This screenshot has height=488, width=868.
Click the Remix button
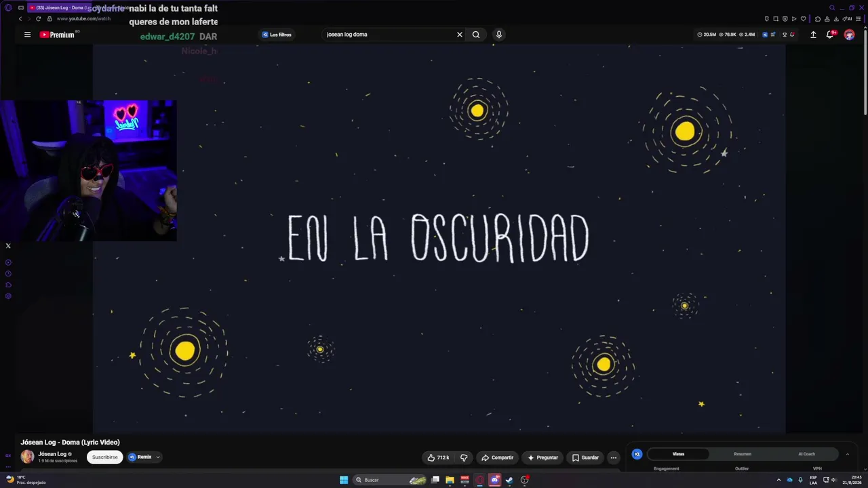(140, 457)
